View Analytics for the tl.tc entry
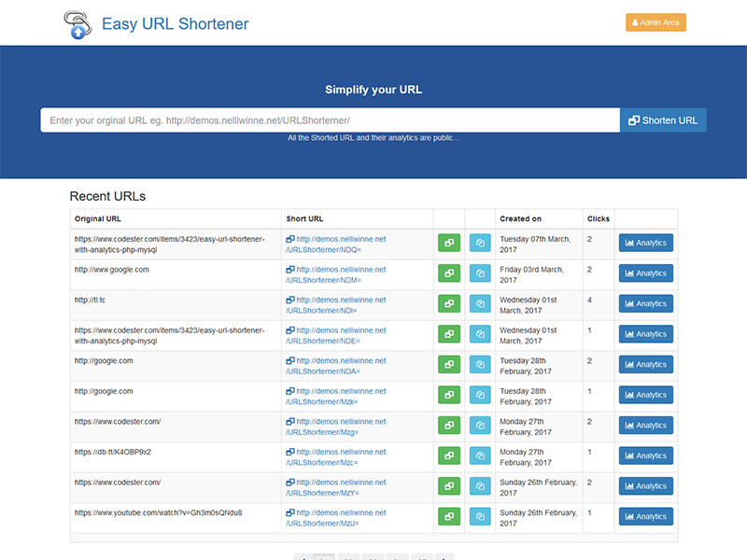747x560 pixels. [645, 303]
